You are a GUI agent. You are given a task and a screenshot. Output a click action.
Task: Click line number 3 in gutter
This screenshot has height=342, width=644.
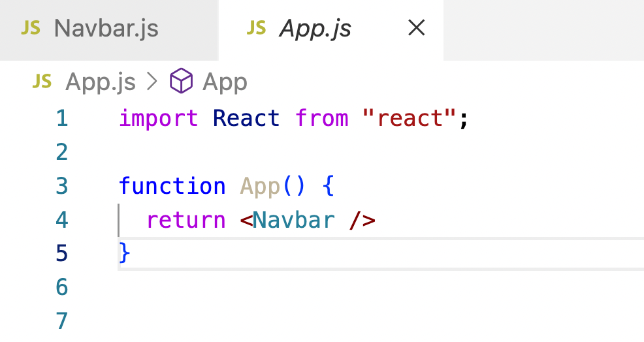click(x=61, y=186)
